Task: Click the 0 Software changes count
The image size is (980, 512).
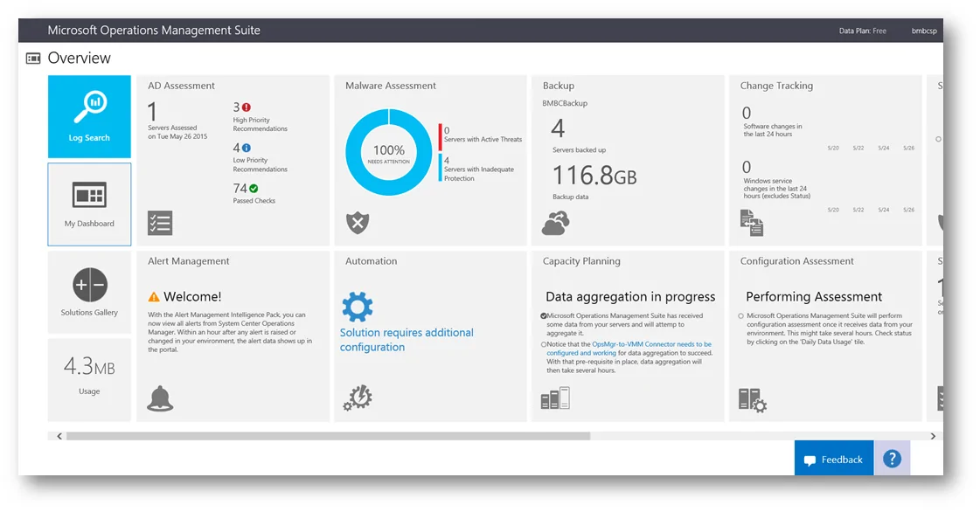Action: pos(747,113)
